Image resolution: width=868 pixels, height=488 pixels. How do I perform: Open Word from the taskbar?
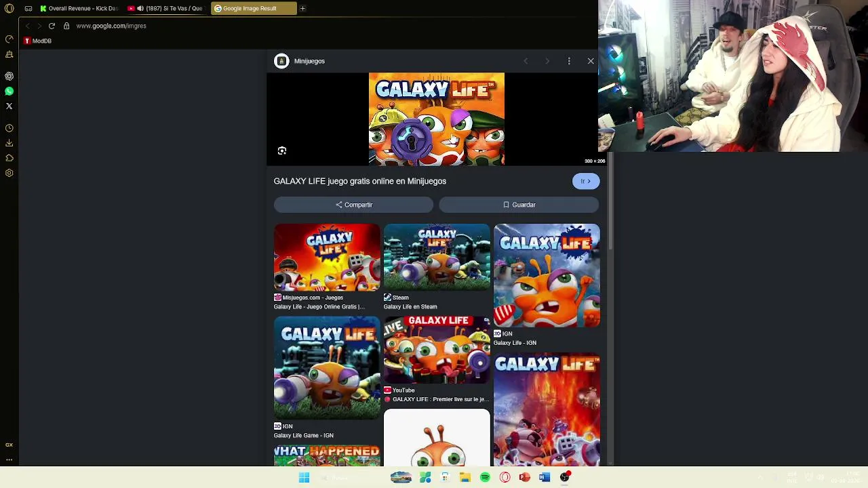[x=545, y=478]
